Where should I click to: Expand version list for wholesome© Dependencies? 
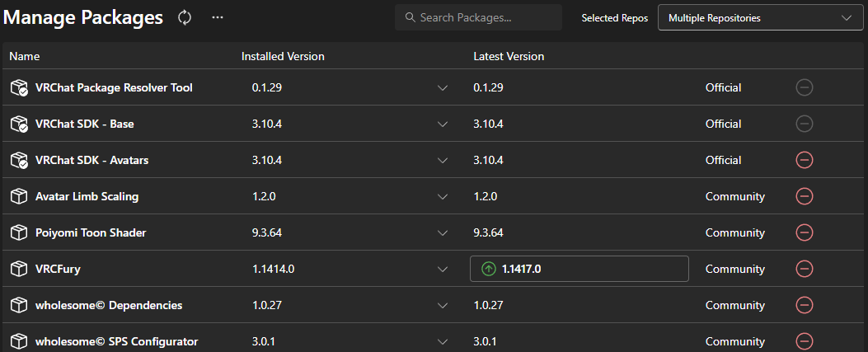[x=443, y=305]
